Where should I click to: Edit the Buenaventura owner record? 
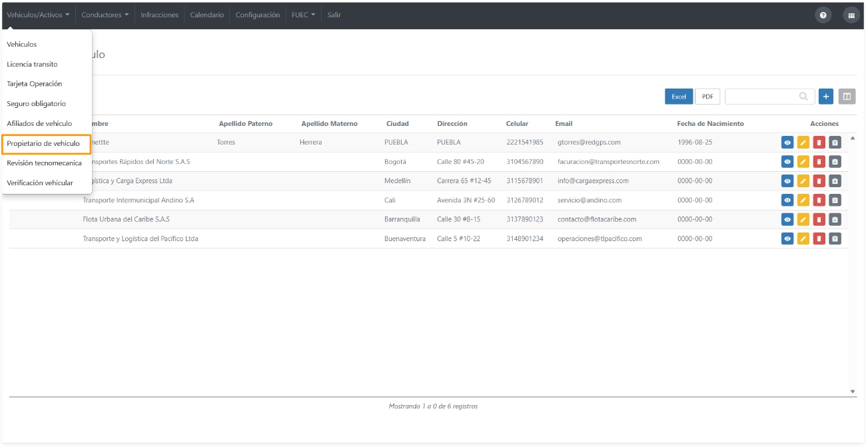(x=803, y=238)
